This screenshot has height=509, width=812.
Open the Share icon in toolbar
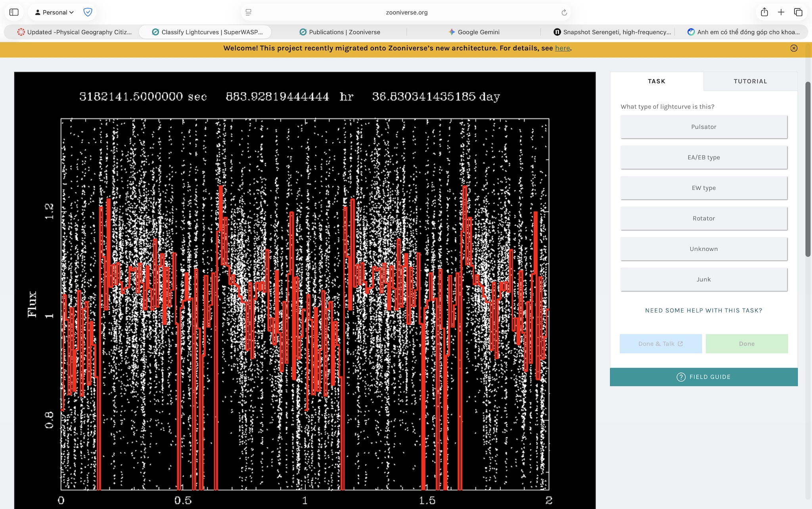pyautogui.click(x=764, y=12)
